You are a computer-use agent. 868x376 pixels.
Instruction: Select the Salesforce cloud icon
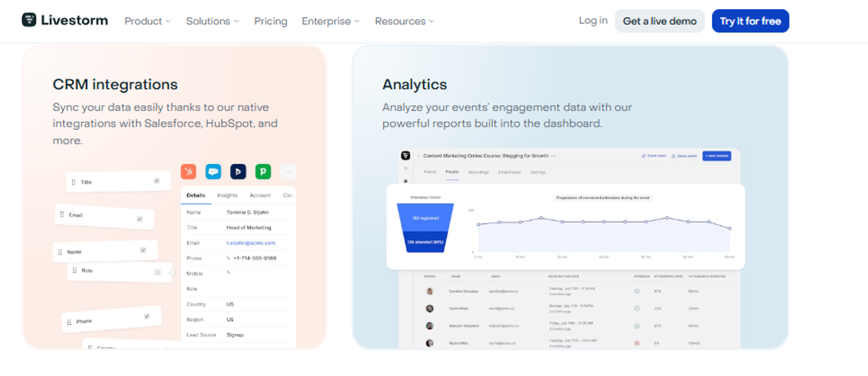click(213, 171)
